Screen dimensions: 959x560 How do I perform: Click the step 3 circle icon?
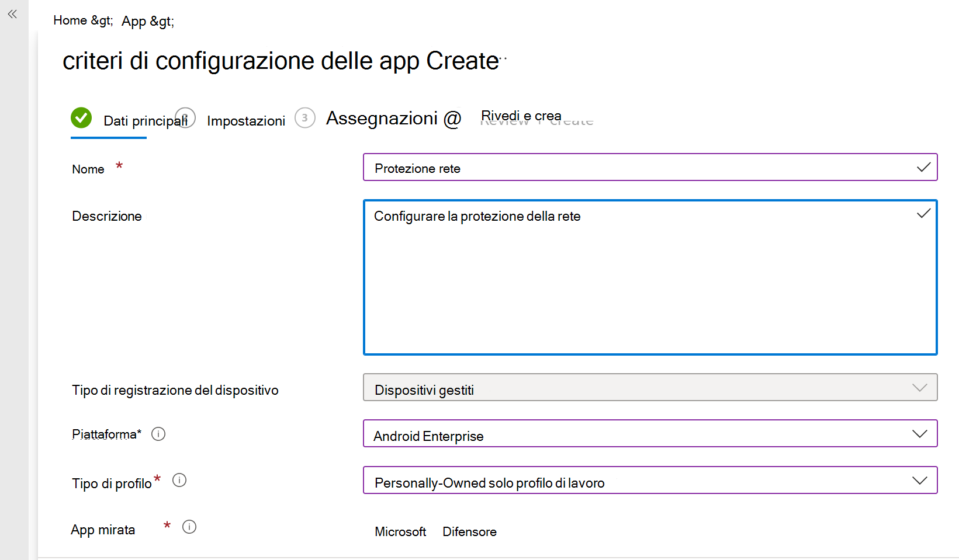tap(304, 117)
